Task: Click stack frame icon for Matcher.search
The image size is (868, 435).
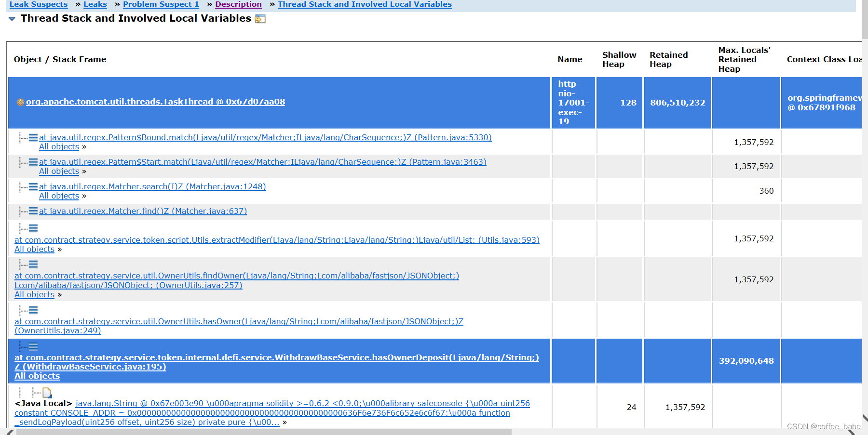Action: tap(33, 186)
